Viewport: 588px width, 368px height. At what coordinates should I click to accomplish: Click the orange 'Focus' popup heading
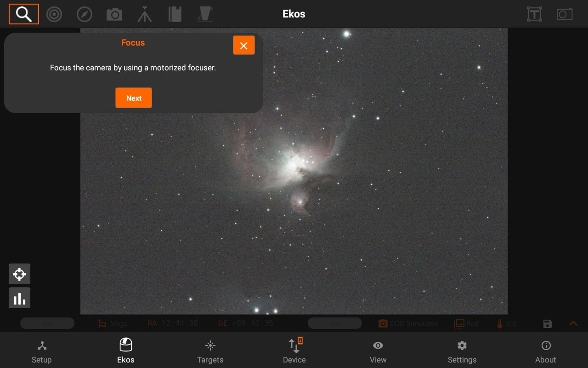pyautogui.click(x=133, y=43)
